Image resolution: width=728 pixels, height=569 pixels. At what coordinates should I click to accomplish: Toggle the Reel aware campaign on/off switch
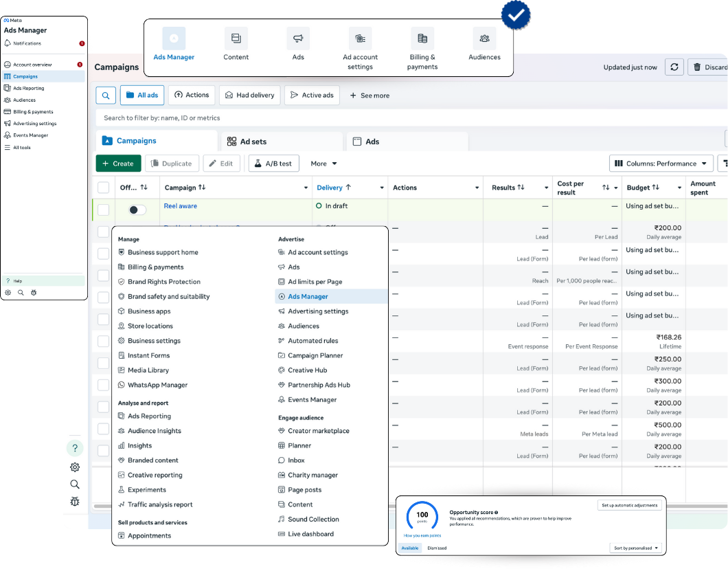coord(137,210)
